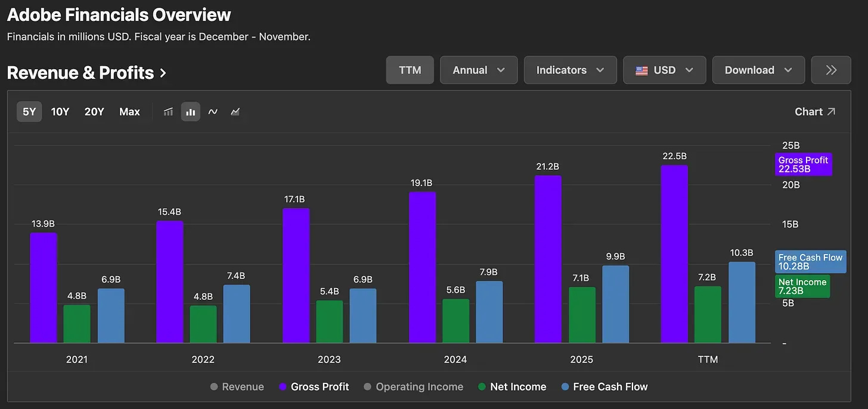Click the 2025 Free Cash Flow bar labeled 9.9B

click(x=616, y=304)
